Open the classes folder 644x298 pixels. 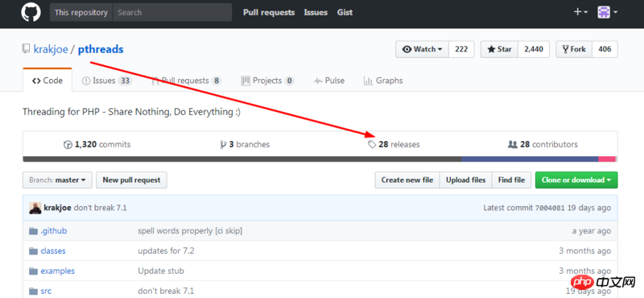[53, 250]
